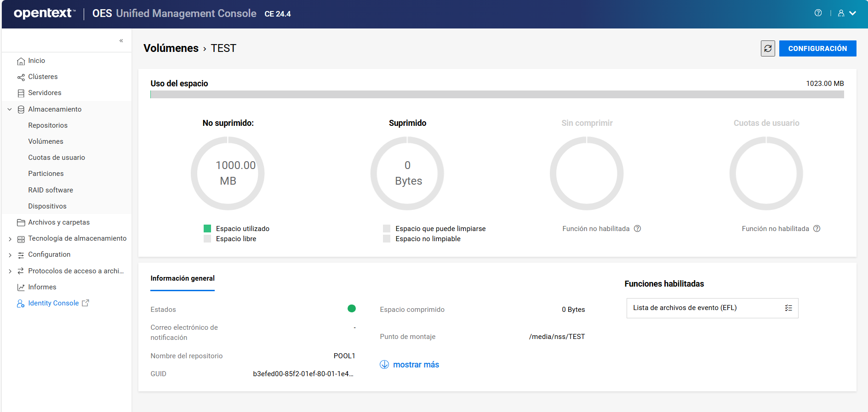
Task: Collapse the sidebar with double-chevron icon
Action: pyautogui.click(x=121, y=41)
